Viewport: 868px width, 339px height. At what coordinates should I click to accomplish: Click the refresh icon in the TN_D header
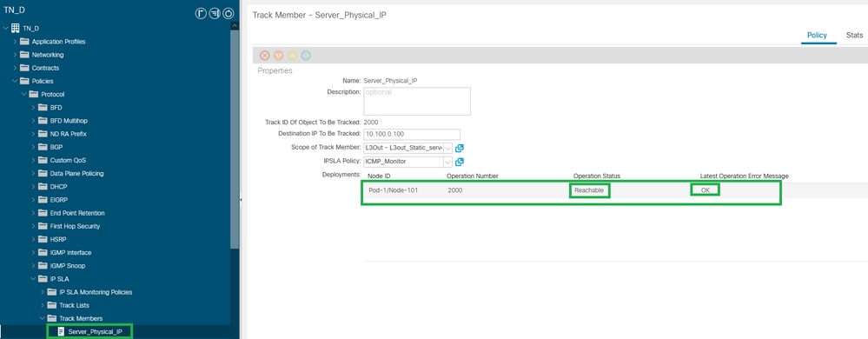[228, 13]
